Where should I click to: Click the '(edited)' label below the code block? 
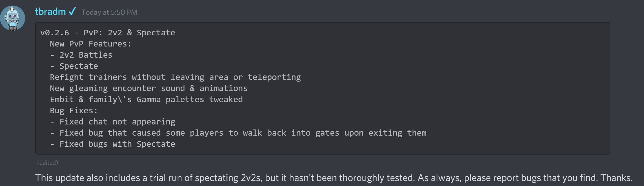coord(48,163)
